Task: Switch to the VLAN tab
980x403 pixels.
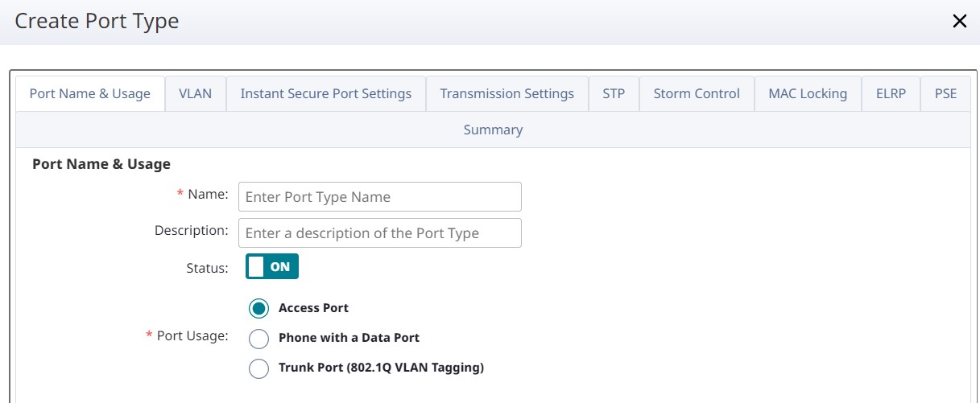Action: [x=196, y=93]
